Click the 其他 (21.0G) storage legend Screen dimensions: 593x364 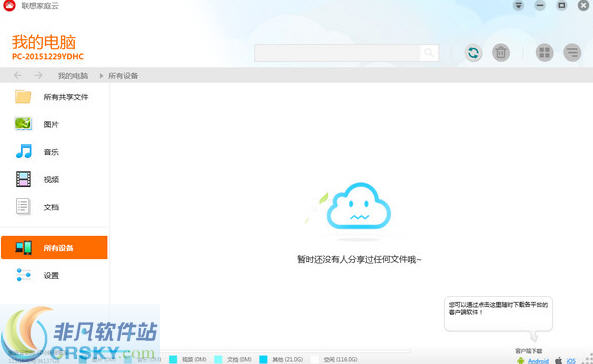click(x=281, y=359)
